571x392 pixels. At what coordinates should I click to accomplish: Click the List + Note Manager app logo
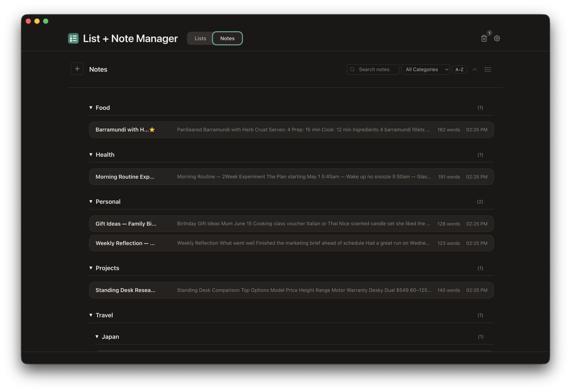(x=73, y=38)
